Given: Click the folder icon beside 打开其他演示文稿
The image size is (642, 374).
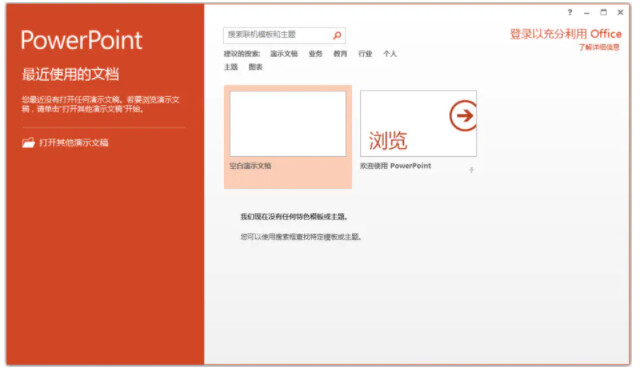Looking at the screenshot, I should click(28, 143).
